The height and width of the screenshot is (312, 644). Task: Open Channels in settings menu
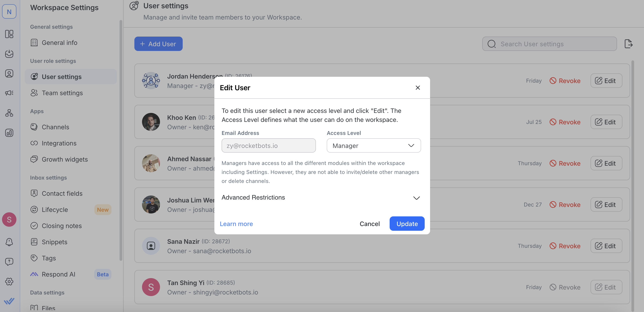tap(55, 127)
